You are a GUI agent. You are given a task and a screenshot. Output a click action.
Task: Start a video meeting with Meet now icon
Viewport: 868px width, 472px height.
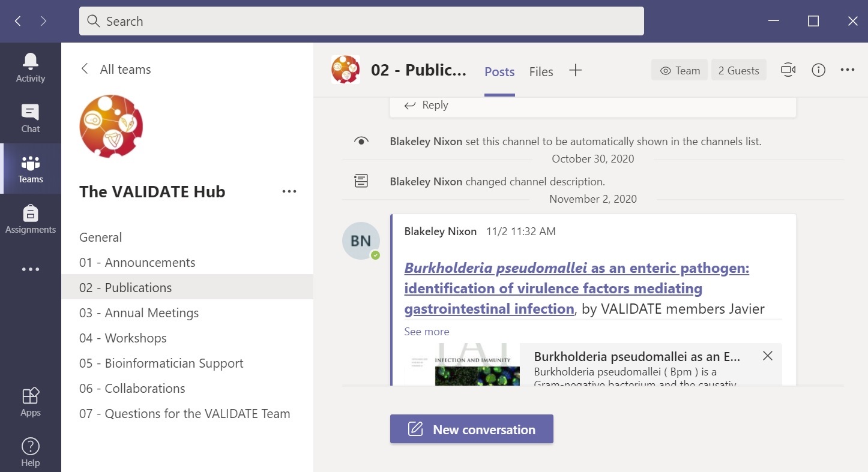(788, 70)
